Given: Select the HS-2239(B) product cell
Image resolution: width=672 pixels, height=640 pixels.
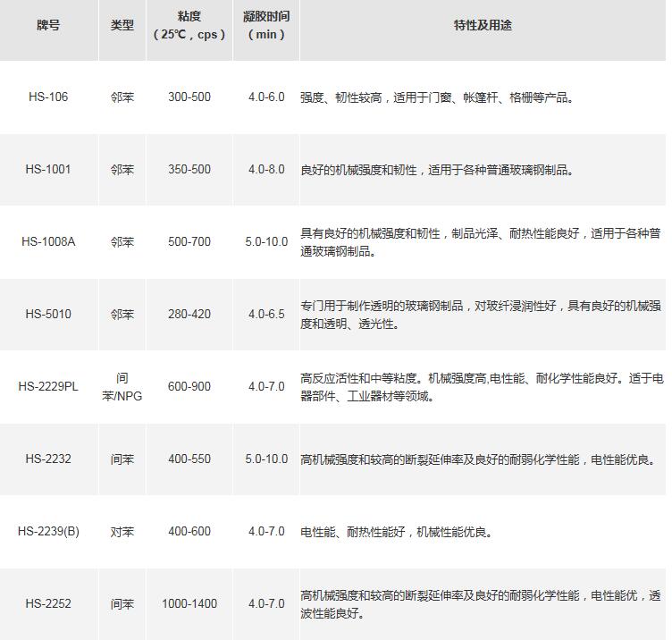Looking at the screenshot, I should point(48,531).
